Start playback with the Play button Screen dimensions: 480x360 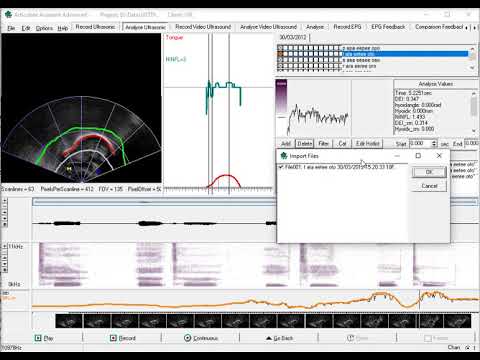click(x=44, y=338)
